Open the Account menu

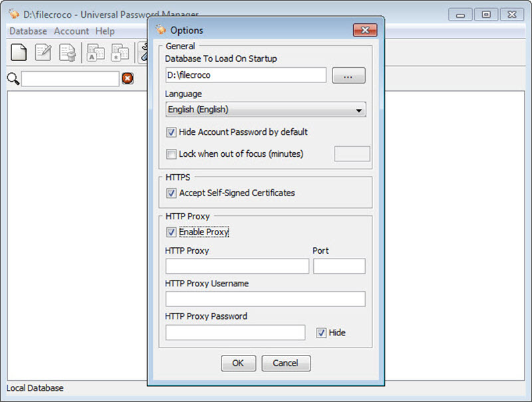click(71, 31)
